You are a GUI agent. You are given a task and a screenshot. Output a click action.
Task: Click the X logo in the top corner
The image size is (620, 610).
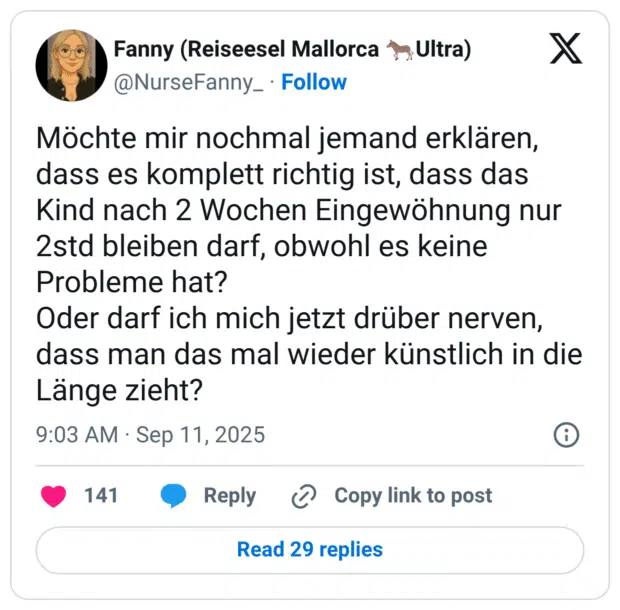click(x=565, y=49)
